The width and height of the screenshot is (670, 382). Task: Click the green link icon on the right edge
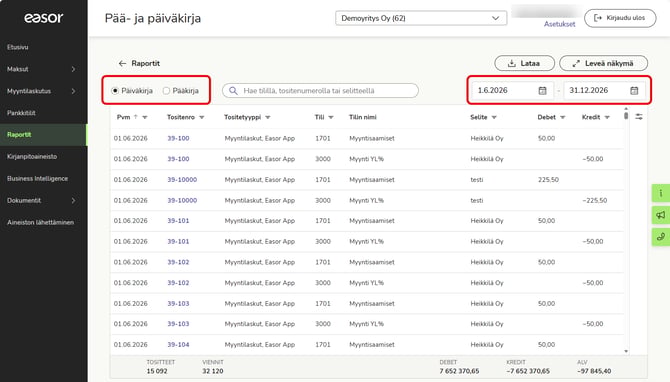[661, 237]
